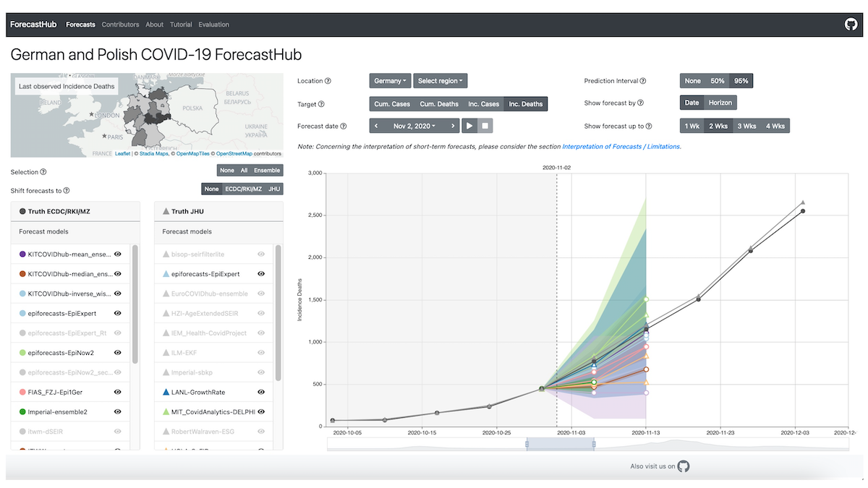The height and width of the screenshot is (488, 868).
Task: Show the bisop-seirfilterlite forecast model
Action: coord(261,254)
